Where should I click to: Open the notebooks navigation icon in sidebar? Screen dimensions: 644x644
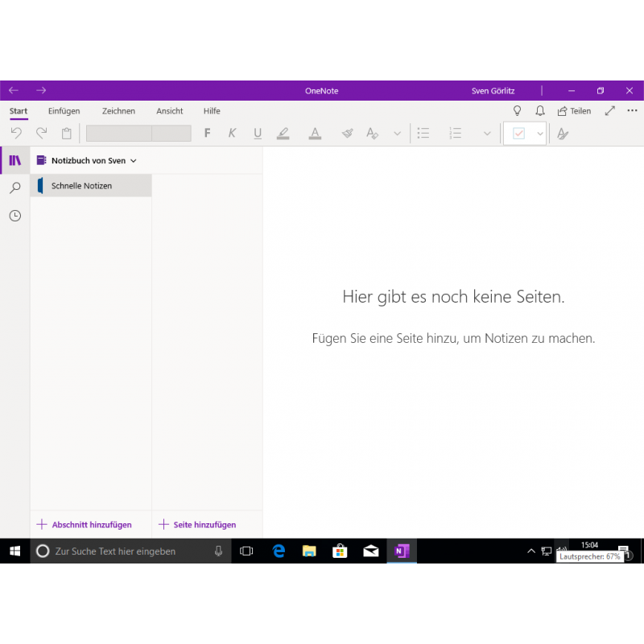pos(14,160)
